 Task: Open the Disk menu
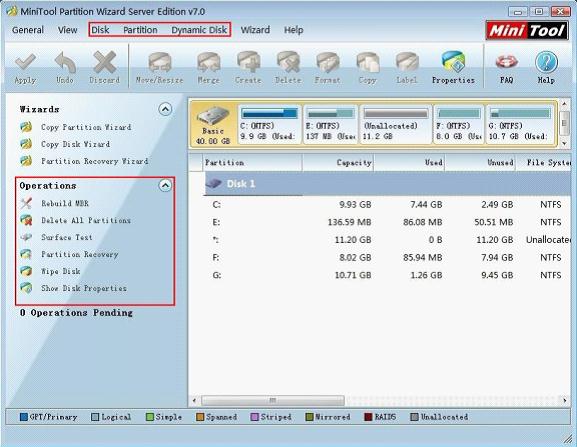click(x=100, y=30)
